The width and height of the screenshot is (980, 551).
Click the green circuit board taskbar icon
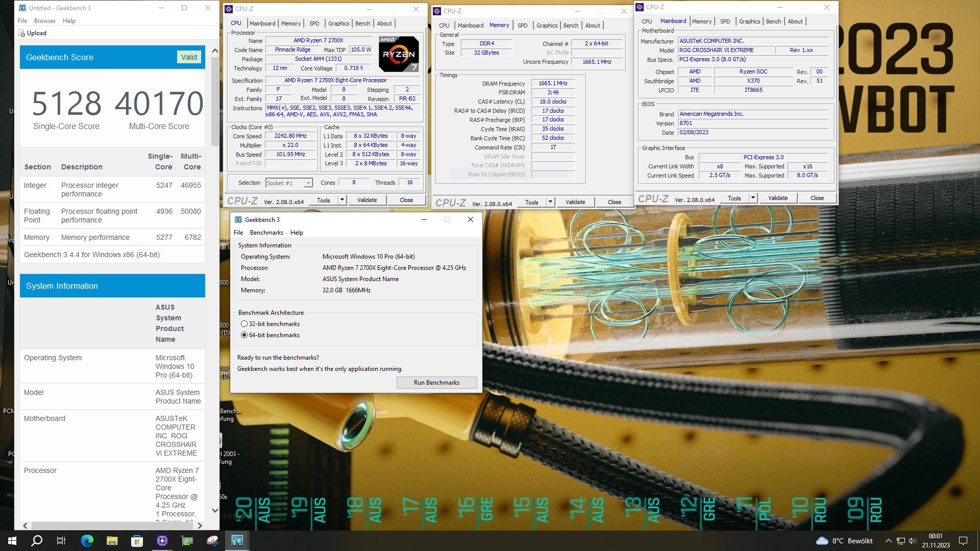(187, 541)
